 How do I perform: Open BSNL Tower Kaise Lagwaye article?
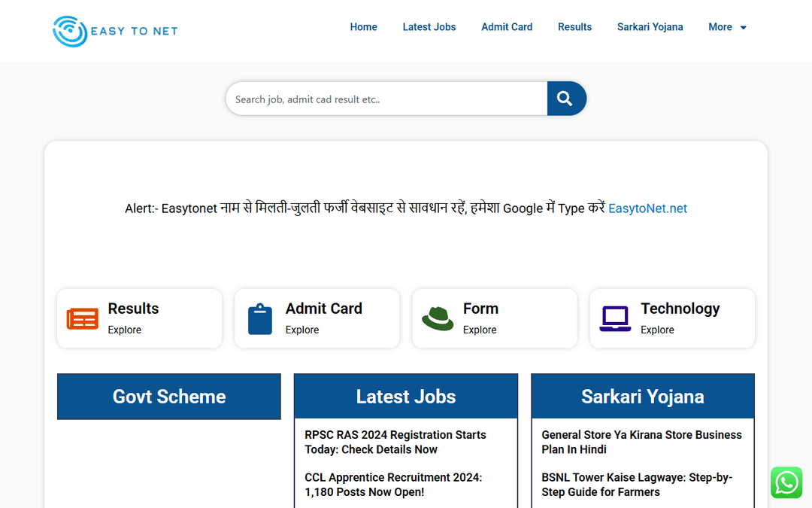pyautogui.click(x=637, y=485)
